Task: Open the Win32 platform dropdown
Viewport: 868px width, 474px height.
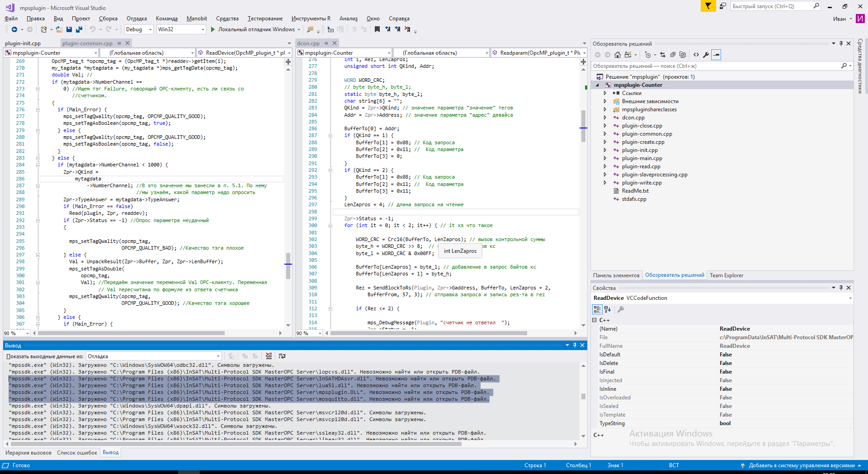Action: pyautogui.click(x=181, y=29)
